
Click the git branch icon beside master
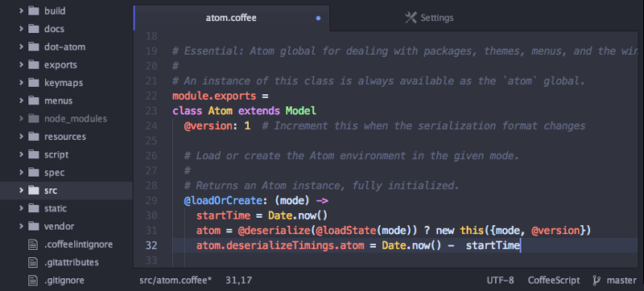597,281
